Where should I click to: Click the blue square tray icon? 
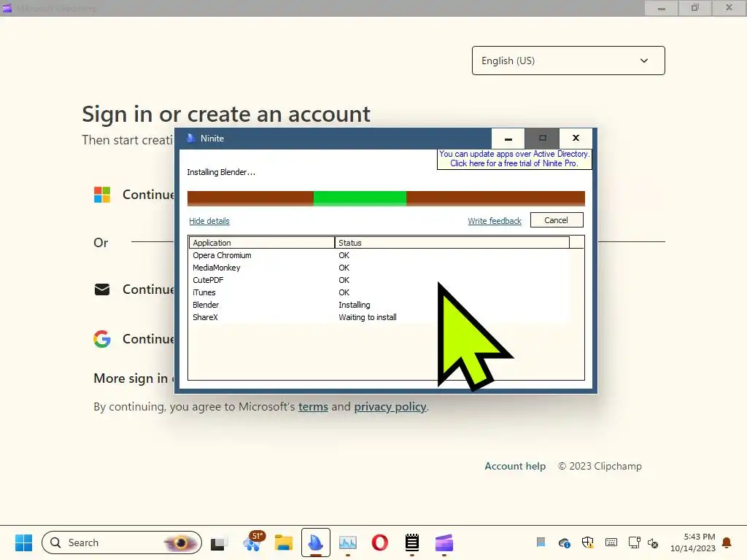(x=541, y=542)
